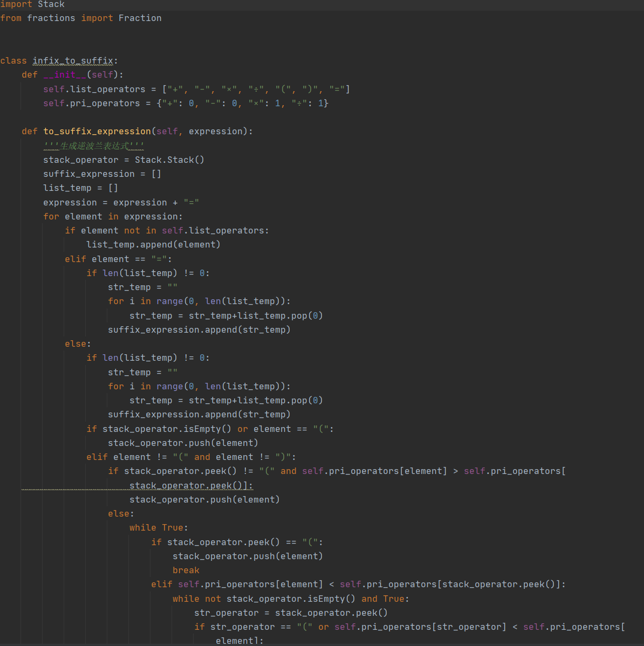Click the 'list_temp = []' line

point(81,188)
